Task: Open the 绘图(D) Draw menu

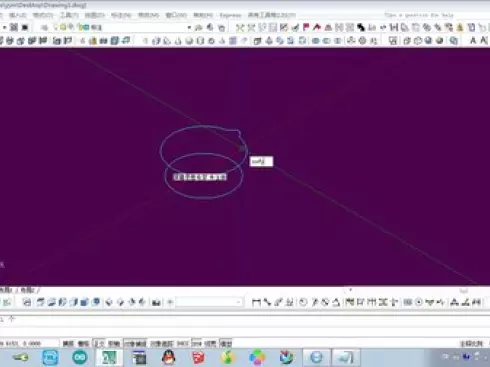Action: 95,15
